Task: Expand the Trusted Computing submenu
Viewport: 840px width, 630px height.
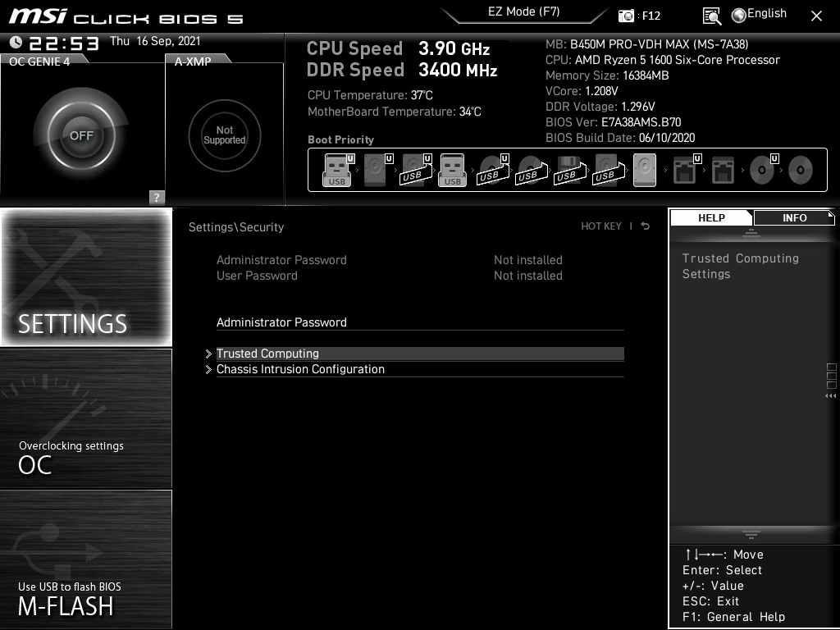Action: point(267,354)
